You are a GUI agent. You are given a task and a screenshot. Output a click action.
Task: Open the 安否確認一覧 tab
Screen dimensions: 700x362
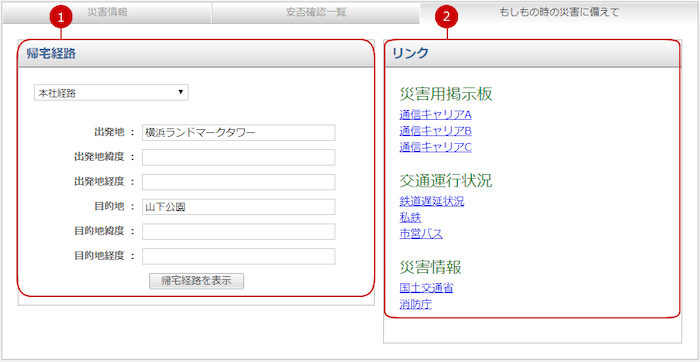(x=316, y=12)
